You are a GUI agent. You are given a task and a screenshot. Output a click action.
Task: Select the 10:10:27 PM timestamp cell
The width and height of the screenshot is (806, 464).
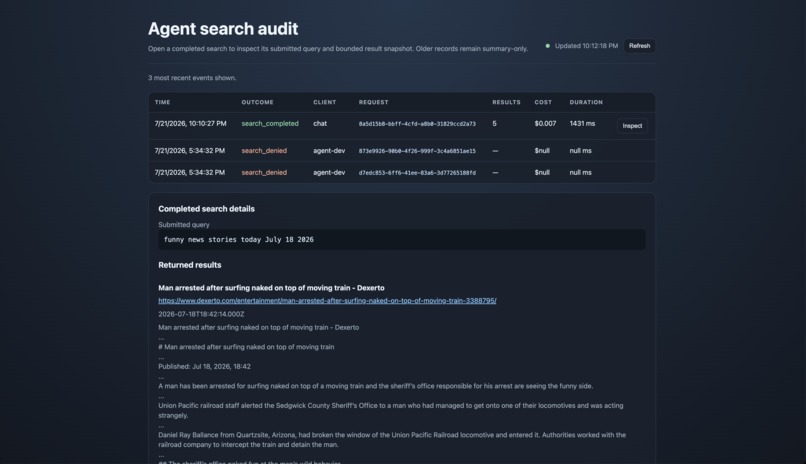pos(190,124)
